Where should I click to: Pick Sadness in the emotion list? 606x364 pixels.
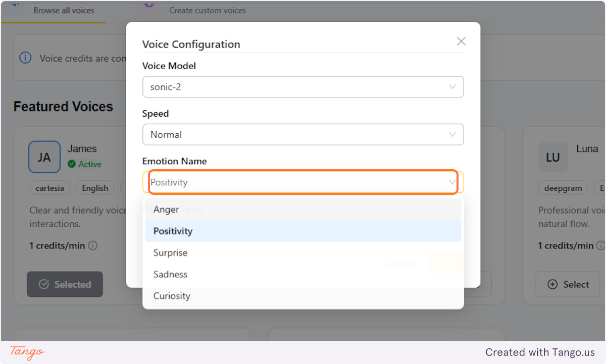(303, 274)
